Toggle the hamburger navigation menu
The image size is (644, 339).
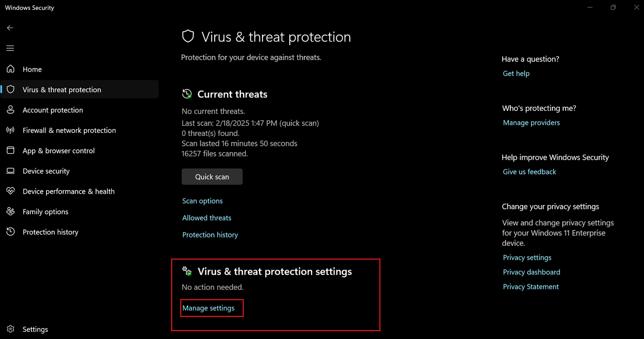[x=10, y=48]
